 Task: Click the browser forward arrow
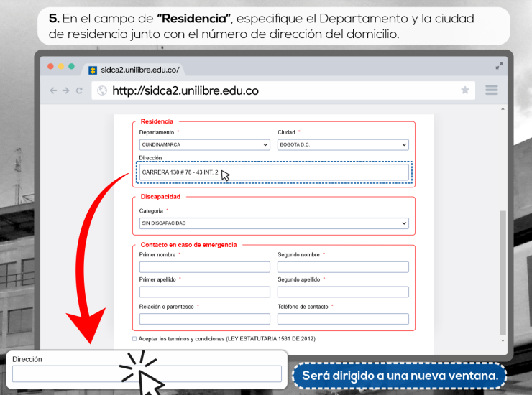click(66, 90)
